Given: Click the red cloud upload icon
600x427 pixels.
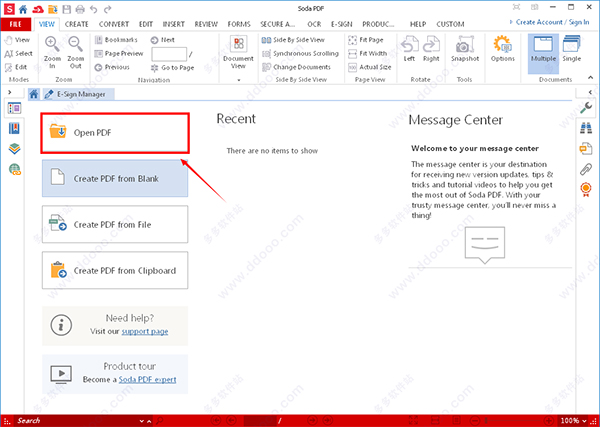Looking at the screenshot, I should click(x=38, y=8).
